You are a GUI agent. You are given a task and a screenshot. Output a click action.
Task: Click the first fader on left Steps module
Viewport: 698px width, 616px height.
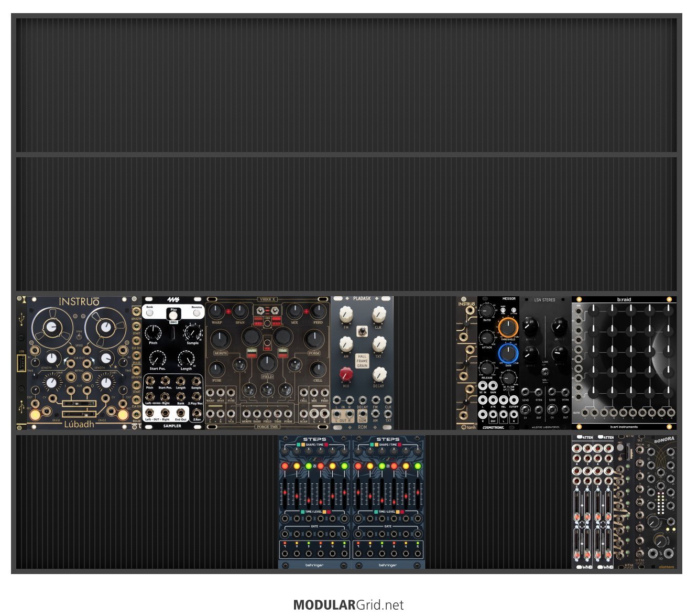(x=285, y=493)
